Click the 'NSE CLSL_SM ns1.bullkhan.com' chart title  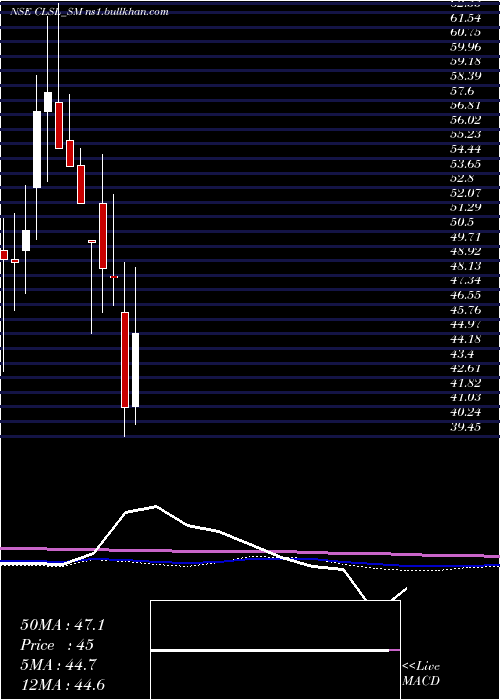point(90,12)
